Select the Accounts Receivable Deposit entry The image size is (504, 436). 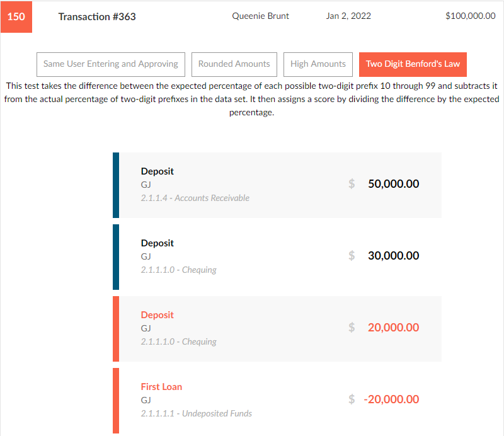(x=157, y=171)
